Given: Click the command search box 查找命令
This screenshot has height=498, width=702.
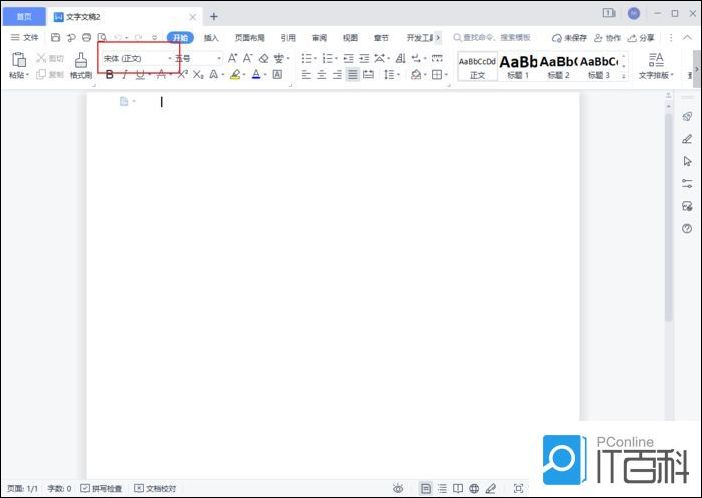Looking at the screenshot, I should [492, 38].
